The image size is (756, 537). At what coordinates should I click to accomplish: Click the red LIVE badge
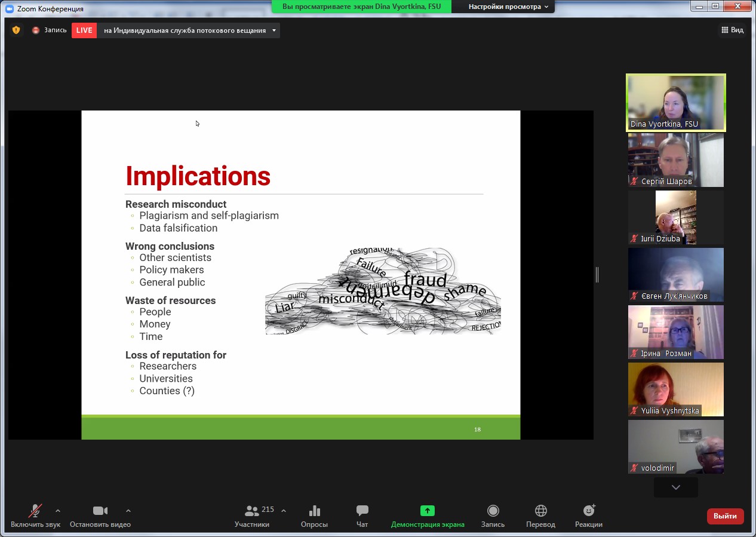84,30
